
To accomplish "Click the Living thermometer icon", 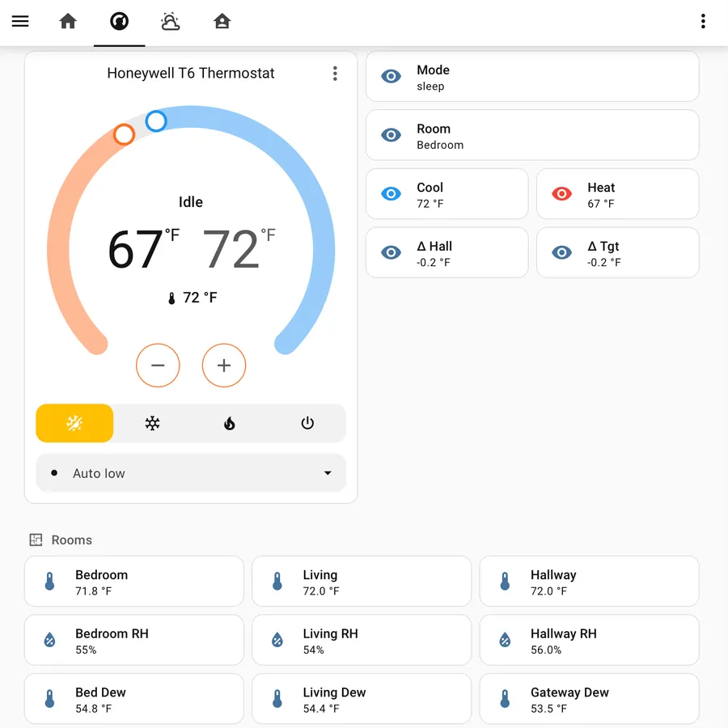I will (x=277, y=582).
